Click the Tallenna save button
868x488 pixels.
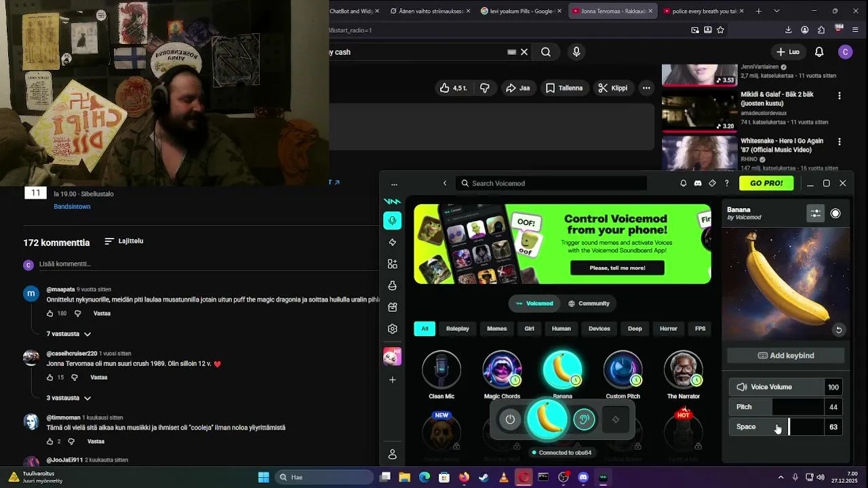564,88
